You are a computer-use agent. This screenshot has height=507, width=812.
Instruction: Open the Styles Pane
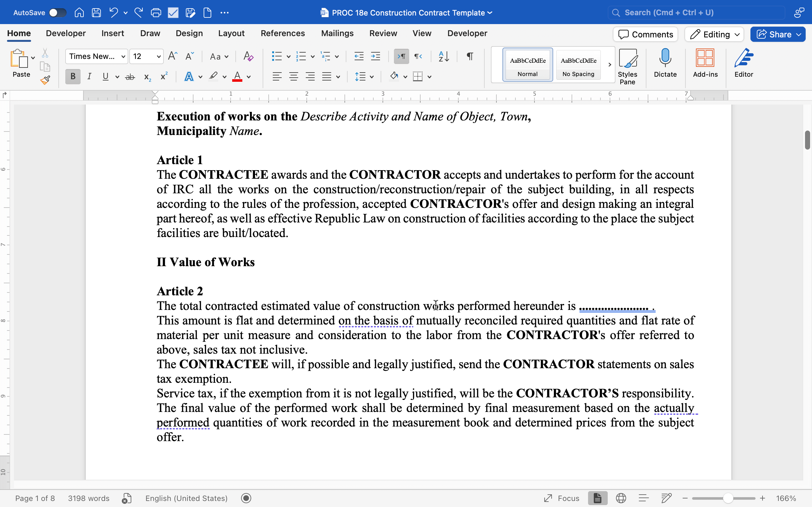(627, 67)
